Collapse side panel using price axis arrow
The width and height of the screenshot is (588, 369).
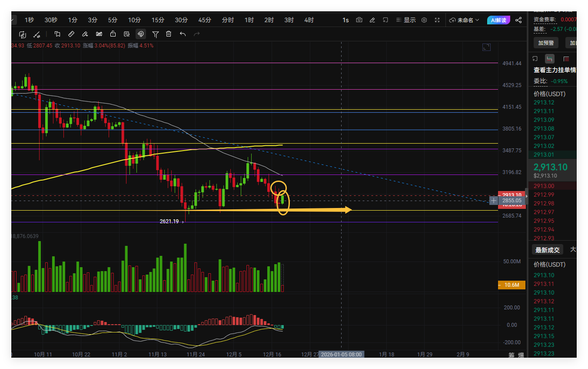(527, 197)
